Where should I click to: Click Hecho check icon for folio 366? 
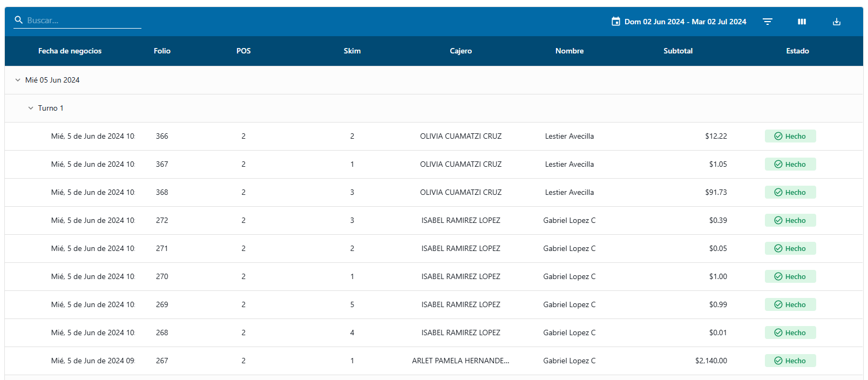778,136
